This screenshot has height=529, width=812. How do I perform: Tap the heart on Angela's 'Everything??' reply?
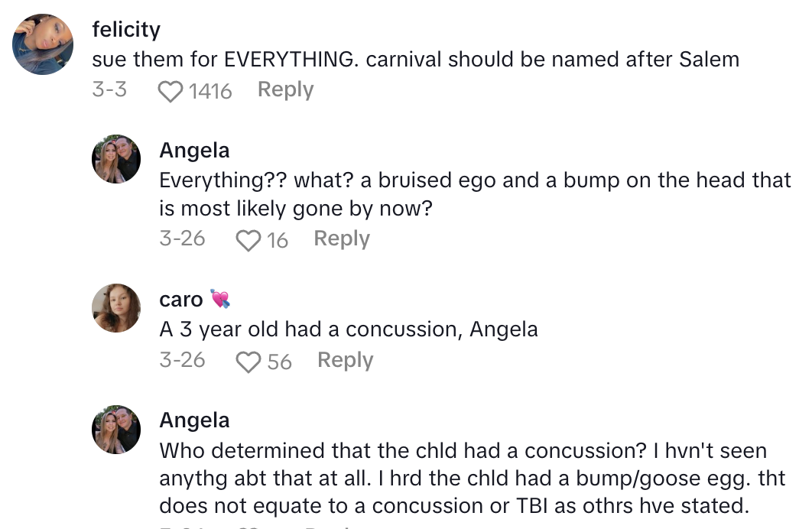[x=248, y=241]
